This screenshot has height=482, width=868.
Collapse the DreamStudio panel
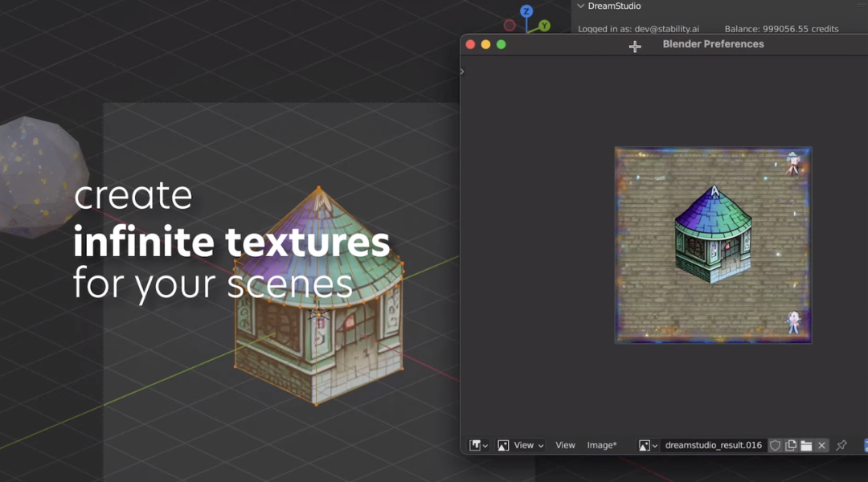(581, 6)
